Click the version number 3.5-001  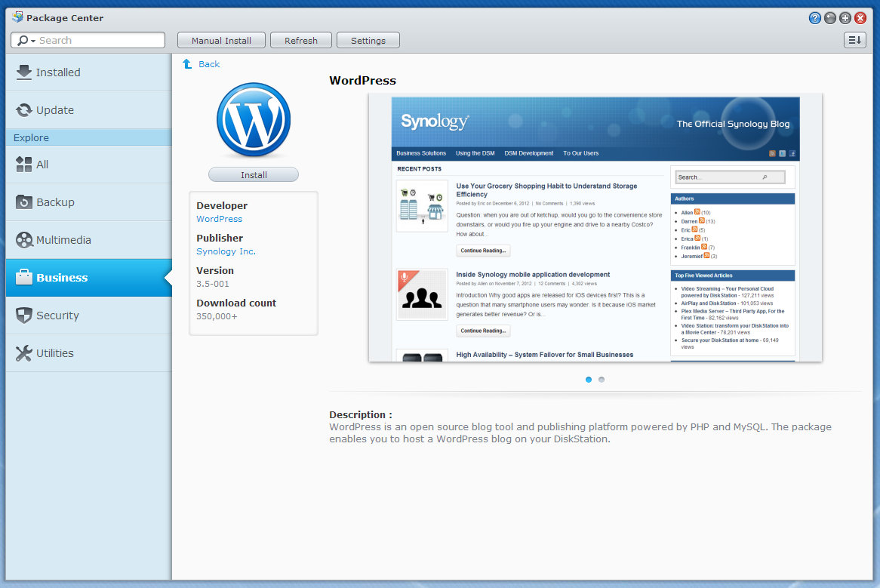click(213, 284)
